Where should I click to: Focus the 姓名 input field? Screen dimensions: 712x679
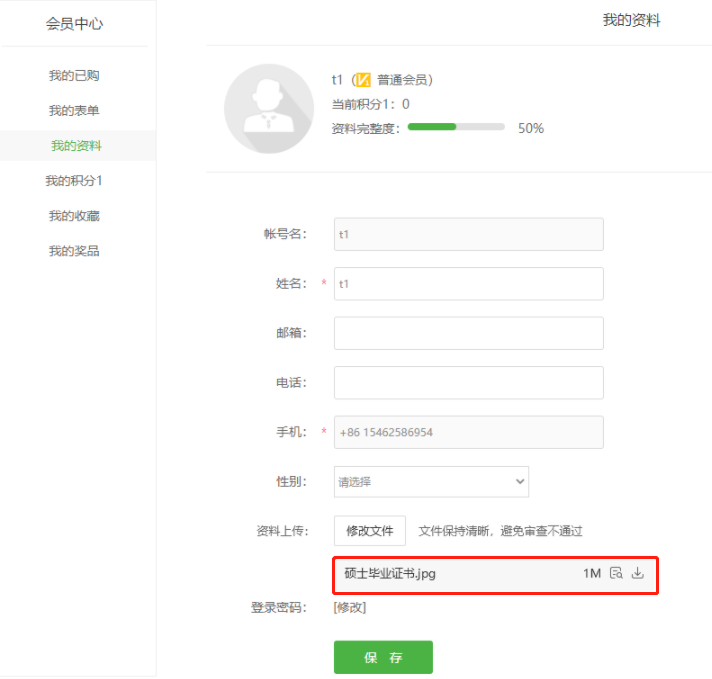click(x=469, y=284)
